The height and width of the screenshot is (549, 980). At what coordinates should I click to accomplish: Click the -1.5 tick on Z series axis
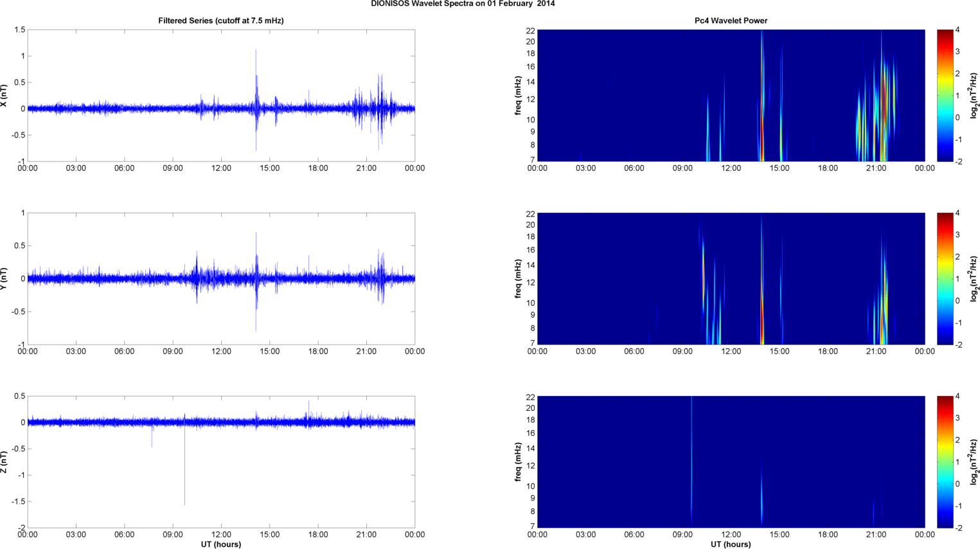click(x=17, y=501)
